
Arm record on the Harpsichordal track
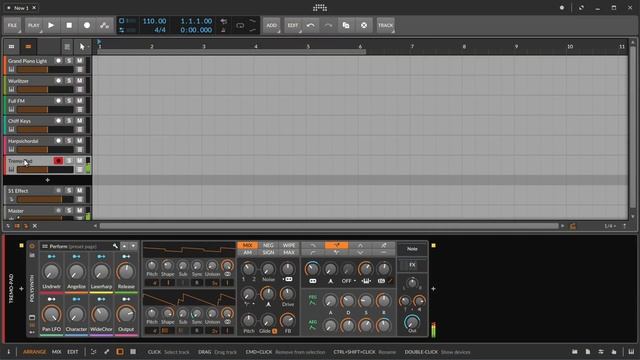58,141
